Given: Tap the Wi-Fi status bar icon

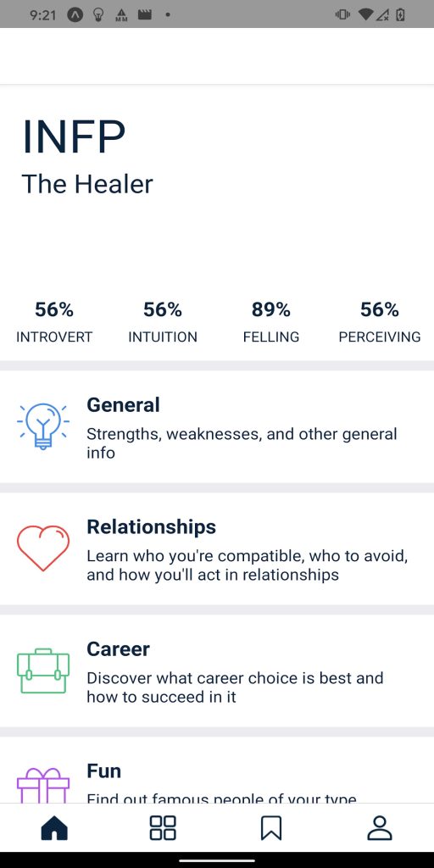Looking at the screenshot, I should click(364, 15).
